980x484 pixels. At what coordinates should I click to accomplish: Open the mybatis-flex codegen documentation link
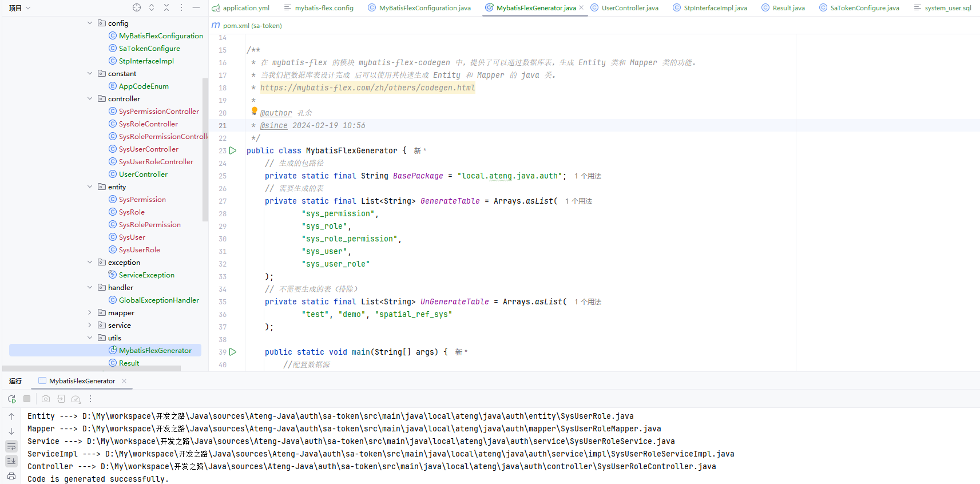coord(367,88)
